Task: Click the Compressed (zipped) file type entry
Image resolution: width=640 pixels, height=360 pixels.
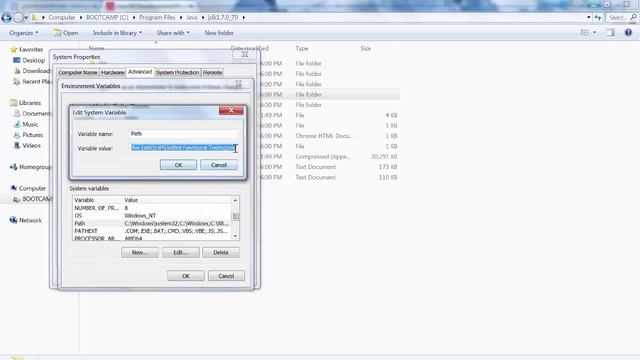Action: point(323,157)
